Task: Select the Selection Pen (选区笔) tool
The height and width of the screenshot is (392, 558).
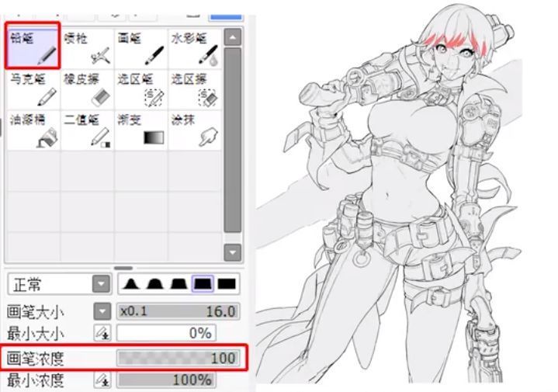Action: (x=141, y=88)
